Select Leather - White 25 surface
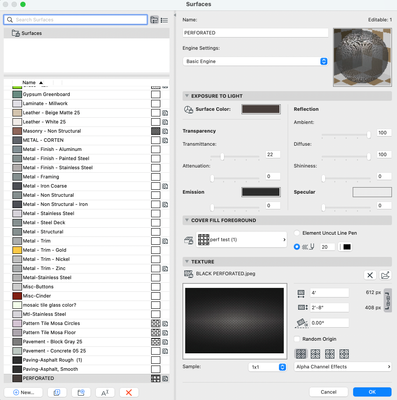397x400 pixels. [87, 122]
